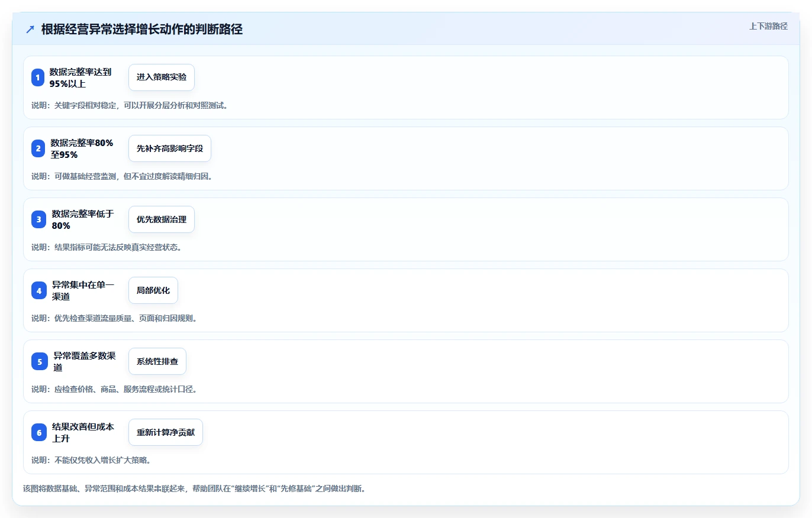This screenshot has height=518, width=812.
Task: Click the arrow icon beside the panel title
Action: coord(30,30)
